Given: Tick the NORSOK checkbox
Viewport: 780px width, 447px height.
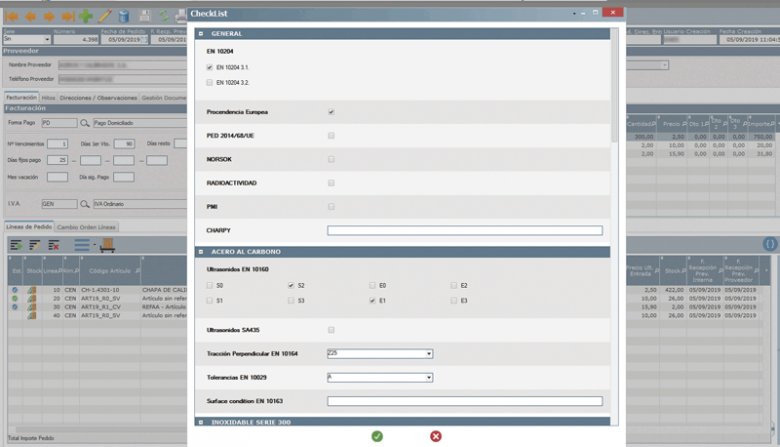Looking at the screenshot, I should click(x=331, y=159).
